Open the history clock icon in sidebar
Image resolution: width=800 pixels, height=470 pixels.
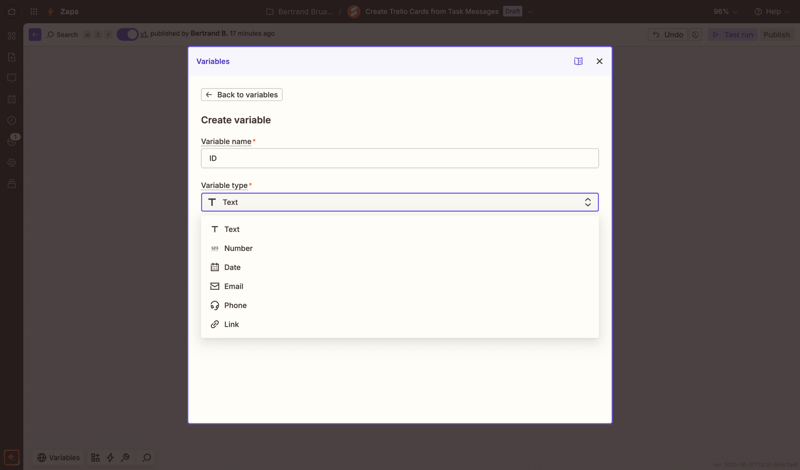(x=11, y=120)
